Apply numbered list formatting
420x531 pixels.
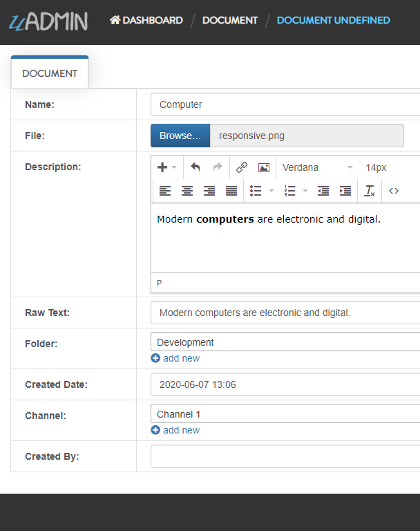pyautogui.click(x=289, y=191)
